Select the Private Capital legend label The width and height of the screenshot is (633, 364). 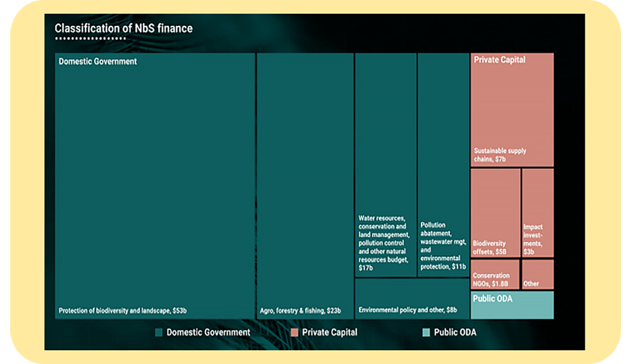[x=329, y=332]
